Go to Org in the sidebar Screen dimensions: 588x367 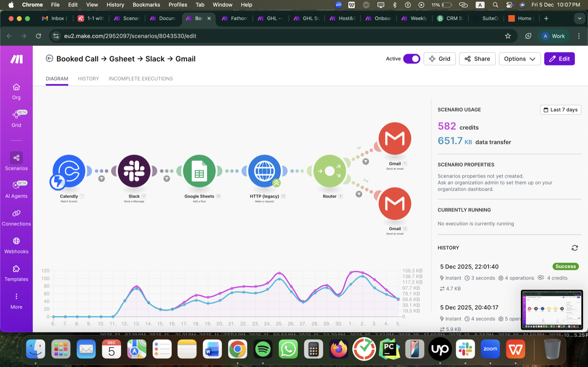coord(16,92)
